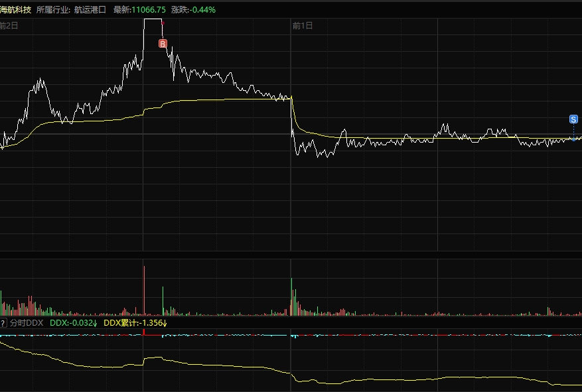Open the question mark help icon
582x392 pixels.
[3, 322]
